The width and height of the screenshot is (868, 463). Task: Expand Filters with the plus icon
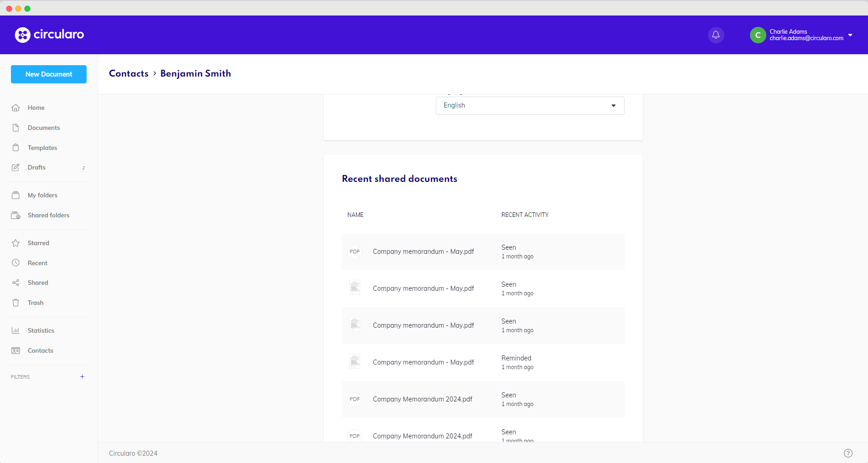tap(82, 376)
